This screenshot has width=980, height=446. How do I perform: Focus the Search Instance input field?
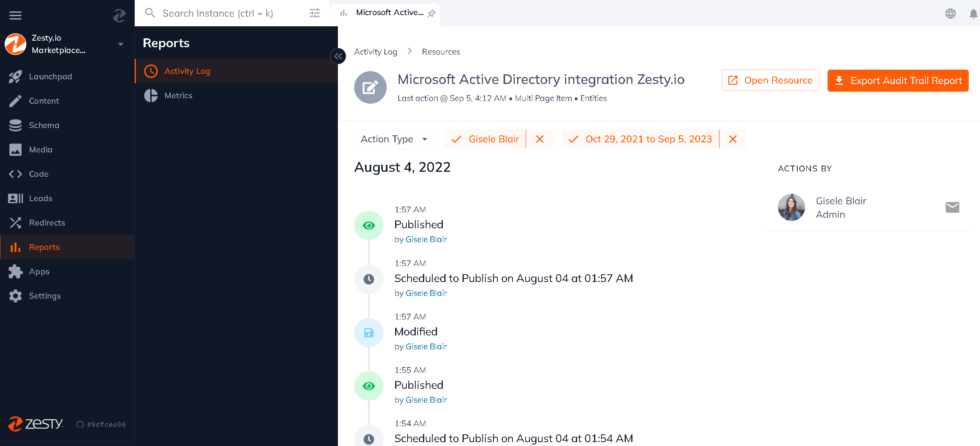[232, 13]
